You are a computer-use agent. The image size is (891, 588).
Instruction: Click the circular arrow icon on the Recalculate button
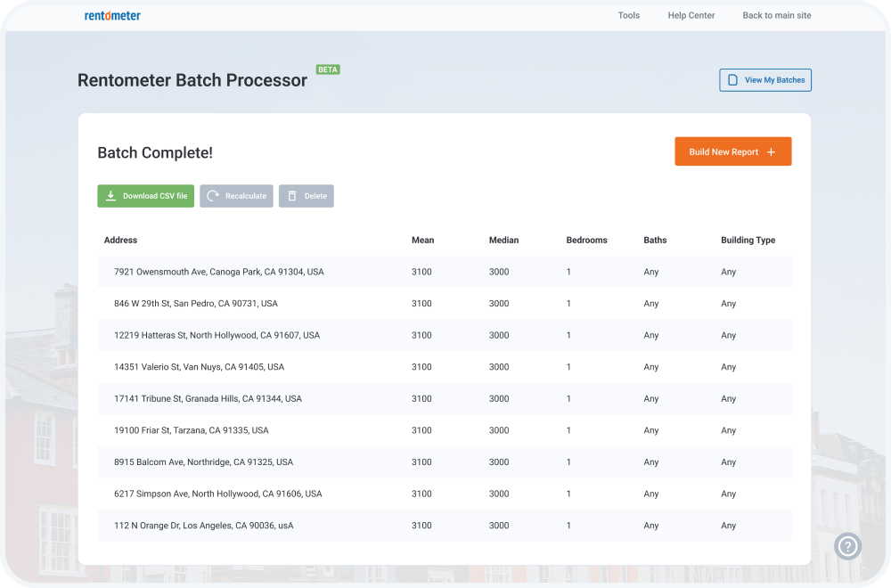pos(213,196)
